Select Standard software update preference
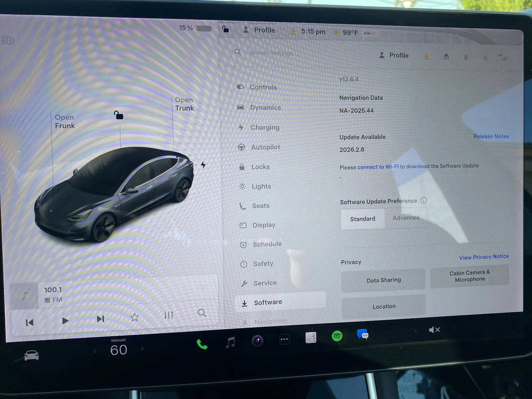Viewport: 532px width, 399px height. (362, 219)
